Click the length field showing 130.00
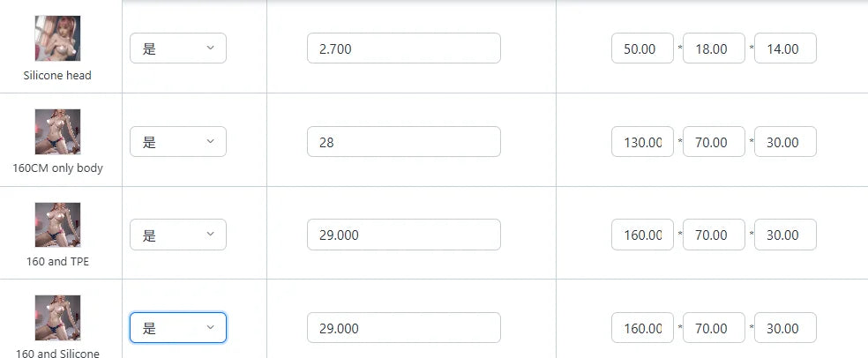Screen dimensions: 868x358 point(642,142)
